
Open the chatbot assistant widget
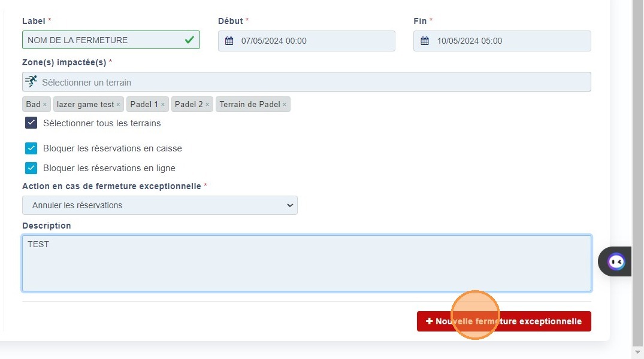616,261
